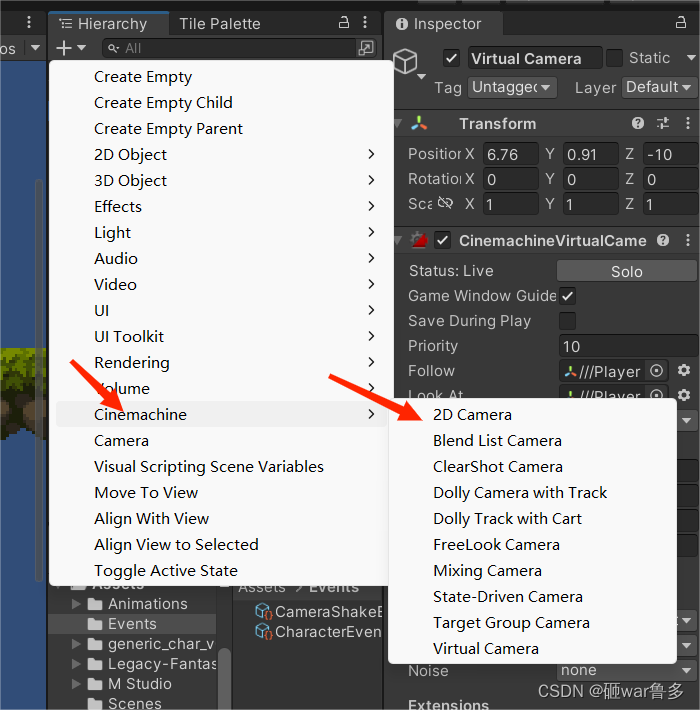
Task: Click the Position Z value field
Action: click(671, 154)
